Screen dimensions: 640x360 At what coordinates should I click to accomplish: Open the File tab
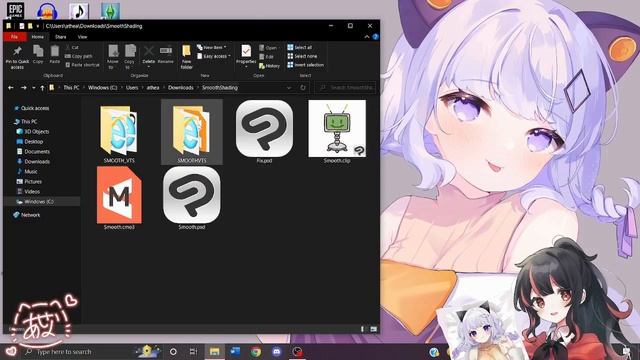click(15, 37)
